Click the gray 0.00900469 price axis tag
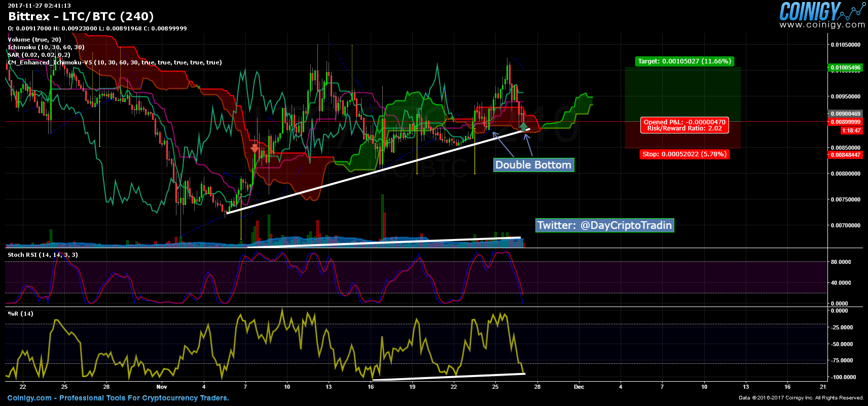 (845, 114)
